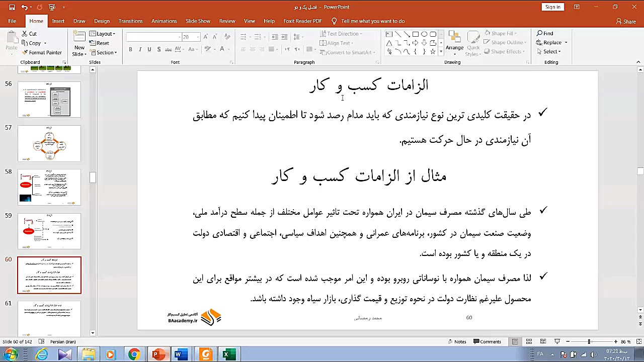Open Internet Explorer from the taskbar

pos(42,354)
